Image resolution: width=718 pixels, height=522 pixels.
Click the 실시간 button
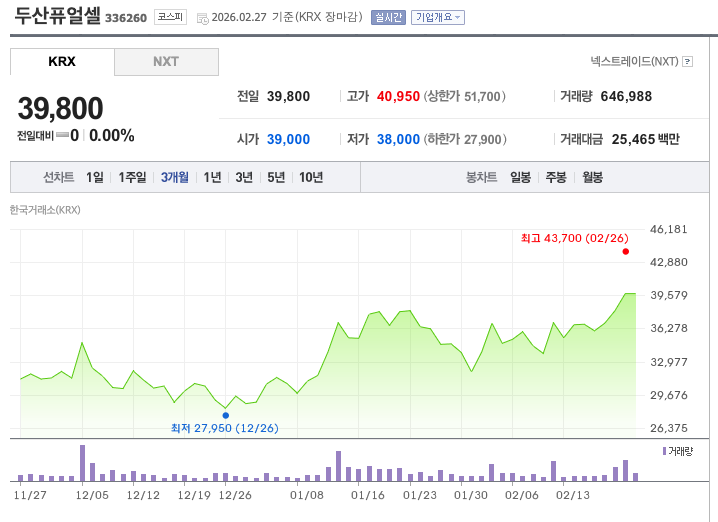[388, 17]
